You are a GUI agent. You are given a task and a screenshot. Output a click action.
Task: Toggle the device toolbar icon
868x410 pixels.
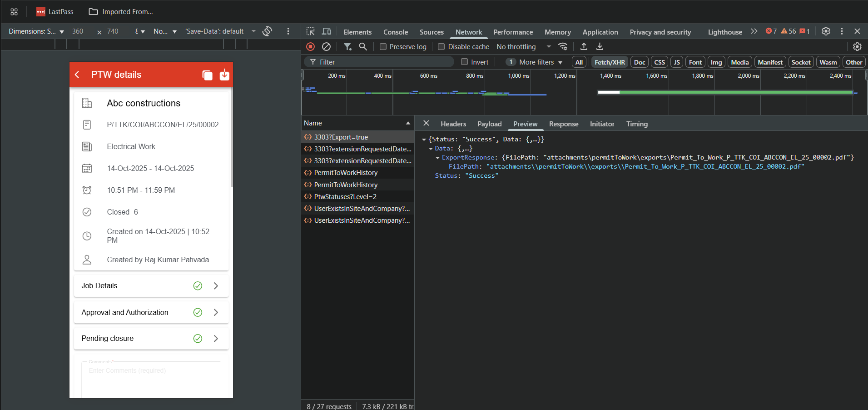[326, 31]
